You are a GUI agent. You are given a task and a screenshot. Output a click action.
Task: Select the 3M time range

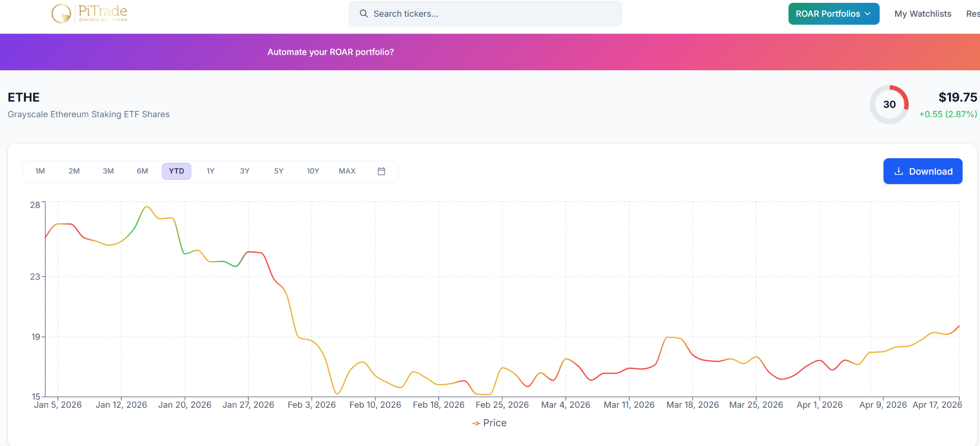(108, 171)
